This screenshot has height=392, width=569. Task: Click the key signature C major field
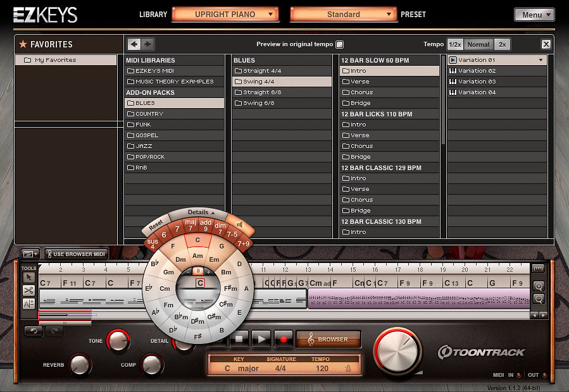tap(241, 369)
